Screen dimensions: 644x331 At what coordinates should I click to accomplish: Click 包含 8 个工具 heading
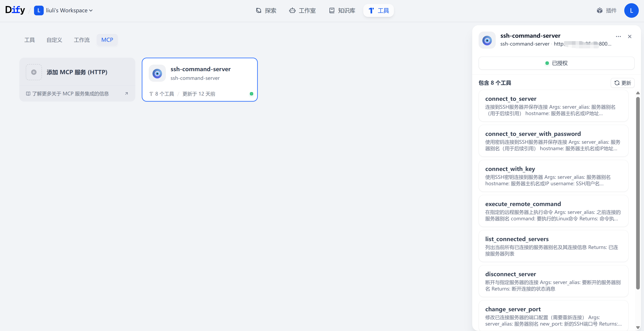tap(495, 83)
